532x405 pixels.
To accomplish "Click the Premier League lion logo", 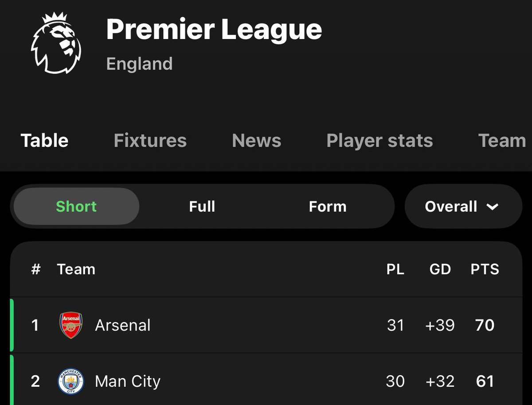I will click(56, 43).
